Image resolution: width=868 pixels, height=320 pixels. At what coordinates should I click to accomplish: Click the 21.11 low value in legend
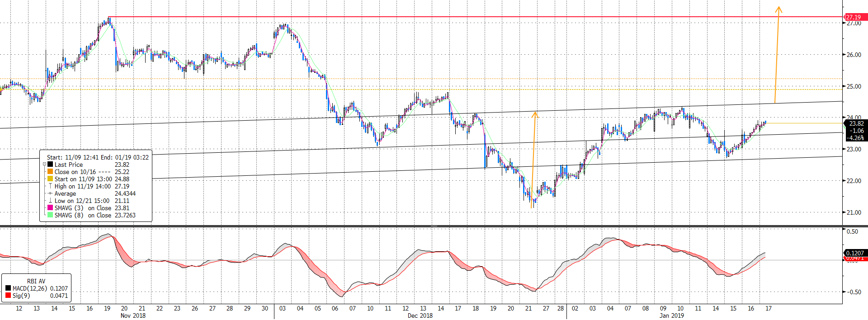point(122,201)
